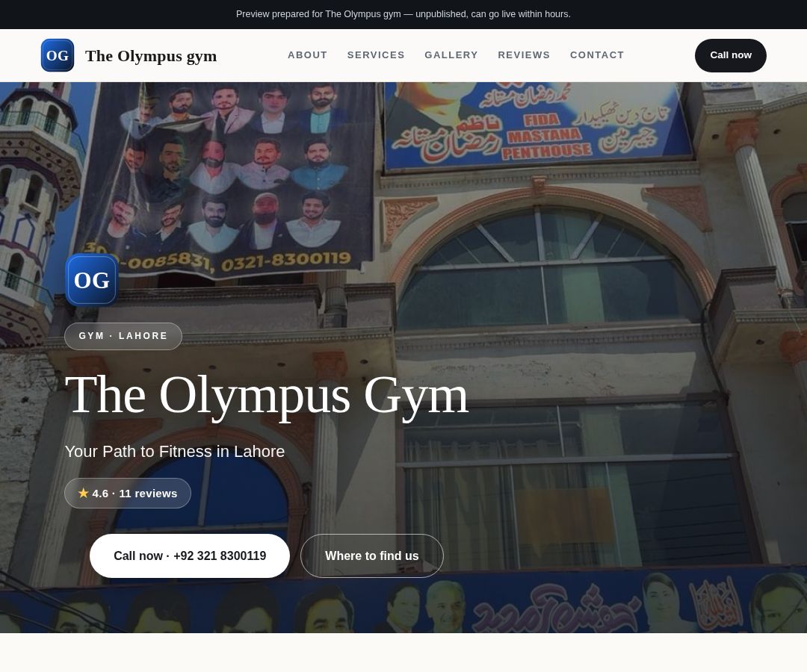The width and height of the screenshot is (807, 672).
Task: Open the Services nav item
Action: pos(376,55)
